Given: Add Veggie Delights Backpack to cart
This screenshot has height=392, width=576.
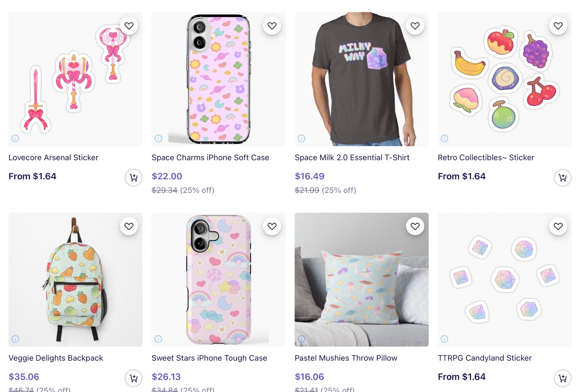Looking at the screenshot, I should [133, 378].
